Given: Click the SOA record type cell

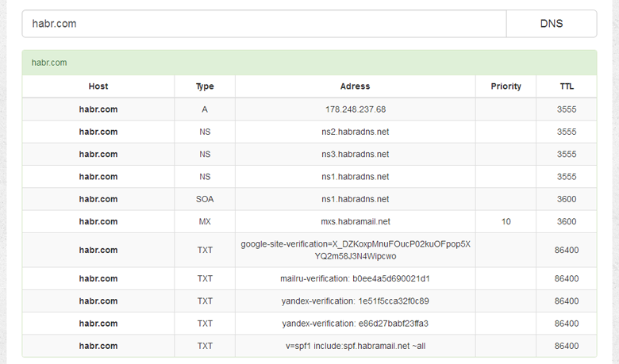Looking at the screenshot, I should click(205, 199).
